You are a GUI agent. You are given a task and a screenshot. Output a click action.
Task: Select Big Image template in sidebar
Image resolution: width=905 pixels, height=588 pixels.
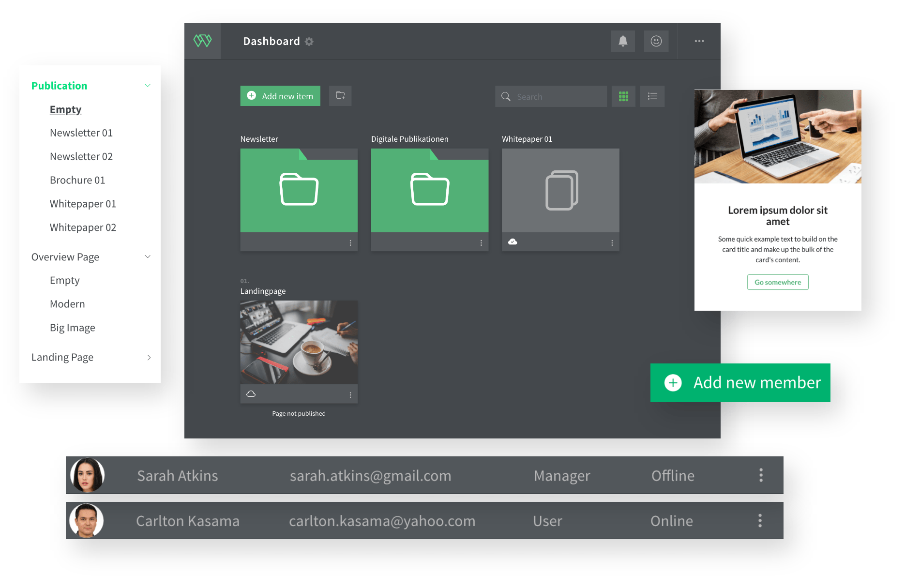[73, 328]
